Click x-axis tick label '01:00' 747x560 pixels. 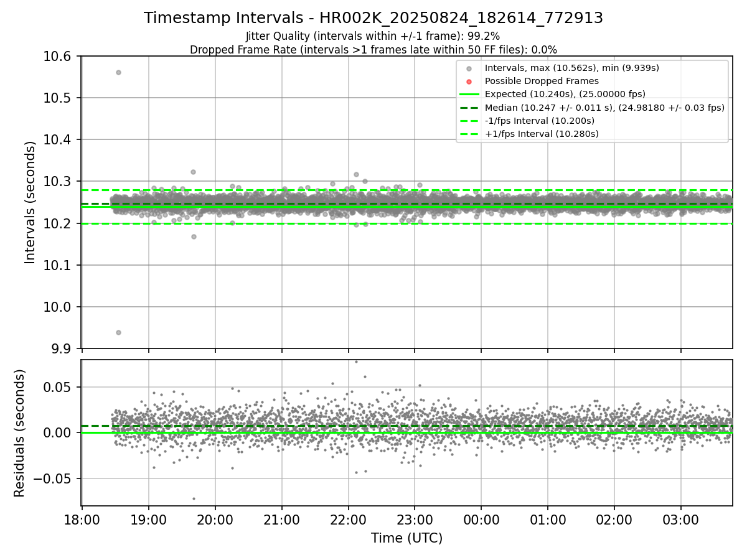coord(548,519)
